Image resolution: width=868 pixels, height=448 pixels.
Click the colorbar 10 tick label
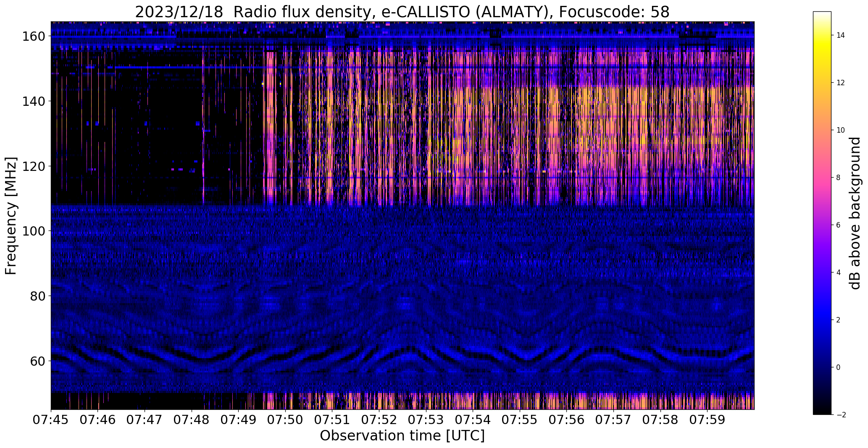(x=840, y=130)
